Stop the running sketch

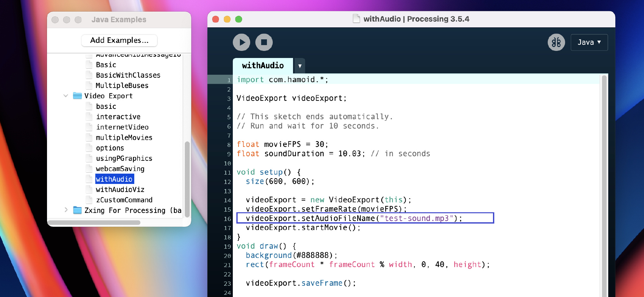[x=264, y=42]
